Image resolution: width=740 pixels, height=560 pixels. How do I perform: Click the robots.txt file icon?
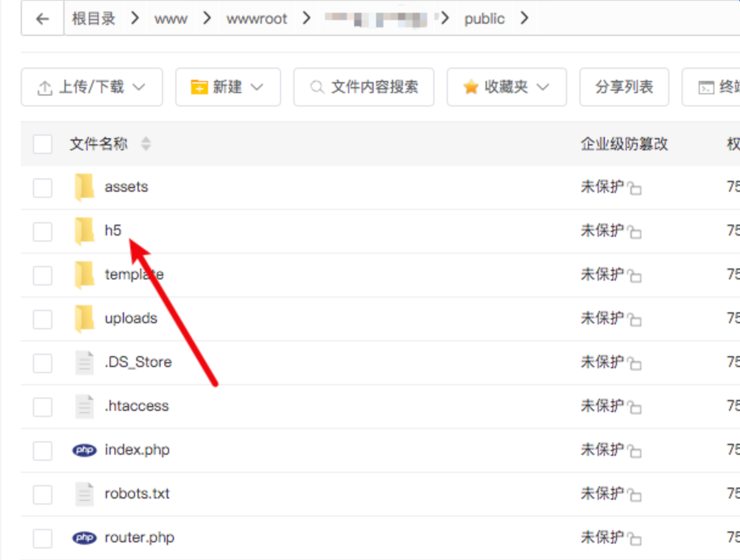point(84,494)
